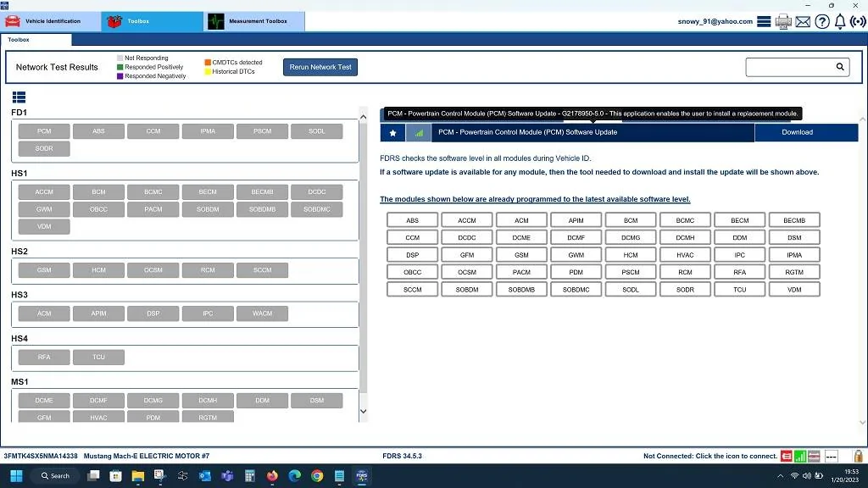
Task: Click the green signal bars status icon
Action: point(800,456)
